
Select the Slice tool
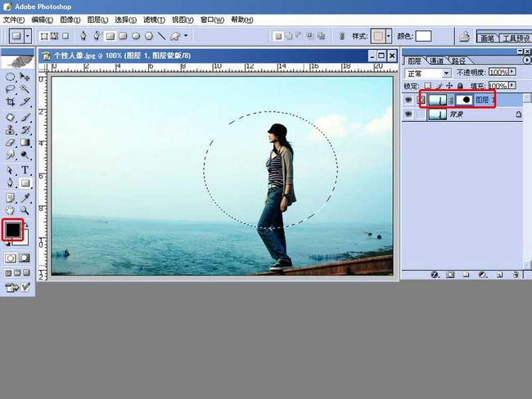coord(25,101)
